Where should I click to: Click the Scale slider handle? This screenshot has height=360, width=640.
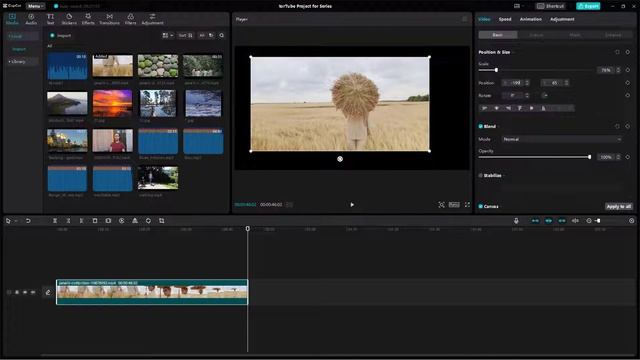496,70
